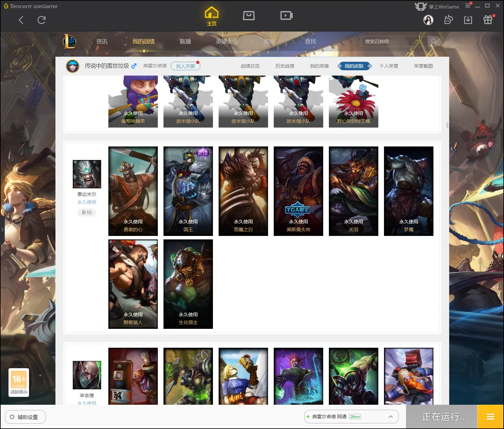
Task: Click the summoner search magnifier icon
Action: [434, 41]
